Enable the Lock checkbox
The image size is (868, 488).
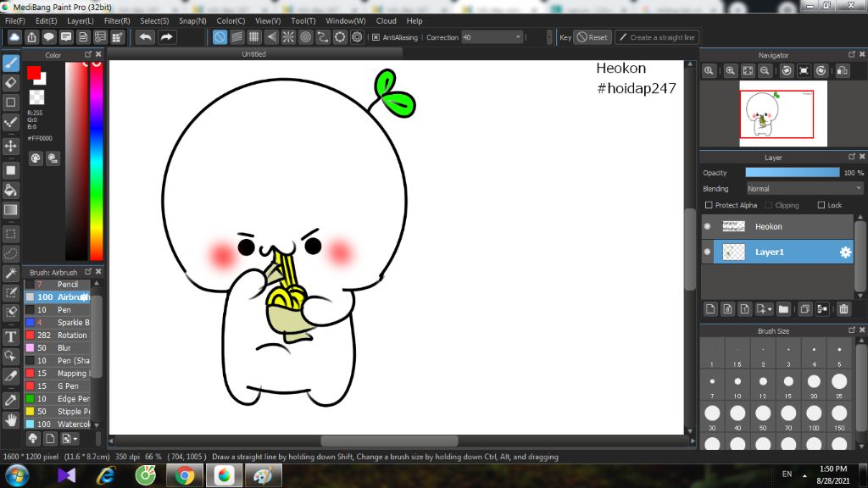[x=821, y=205]
